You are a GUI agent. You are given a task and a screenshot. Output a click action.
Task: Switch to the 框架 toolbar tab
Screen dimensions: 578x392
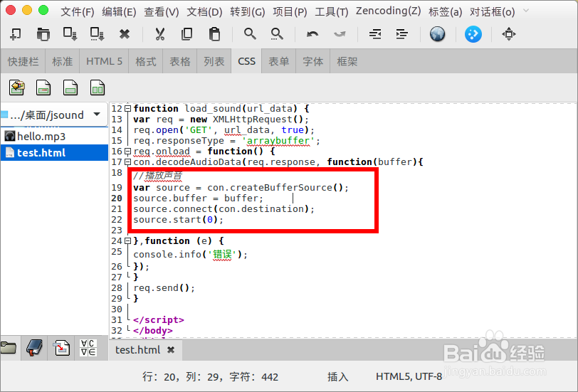click(347, 61)
